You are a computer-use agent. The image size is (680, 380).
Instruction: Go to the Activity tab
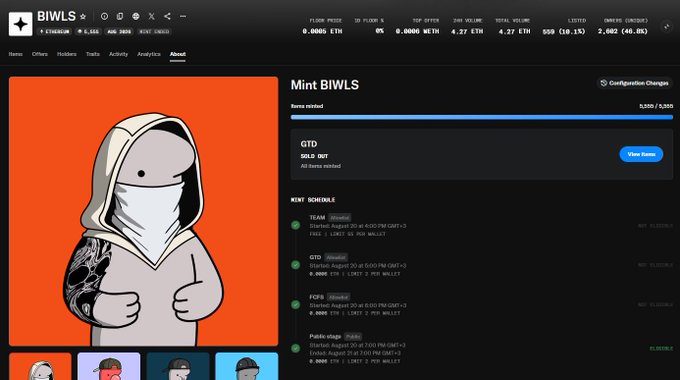tap(118, 54)
